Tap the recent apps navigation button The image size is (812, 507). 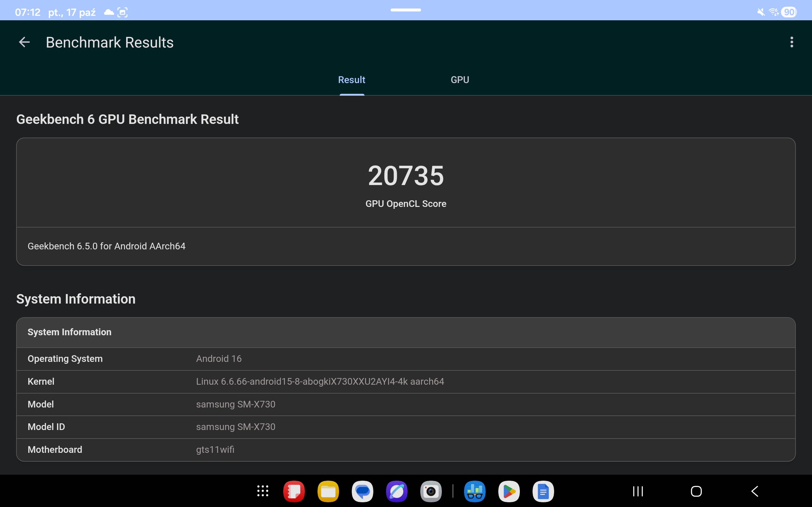(x=638, y=491)
